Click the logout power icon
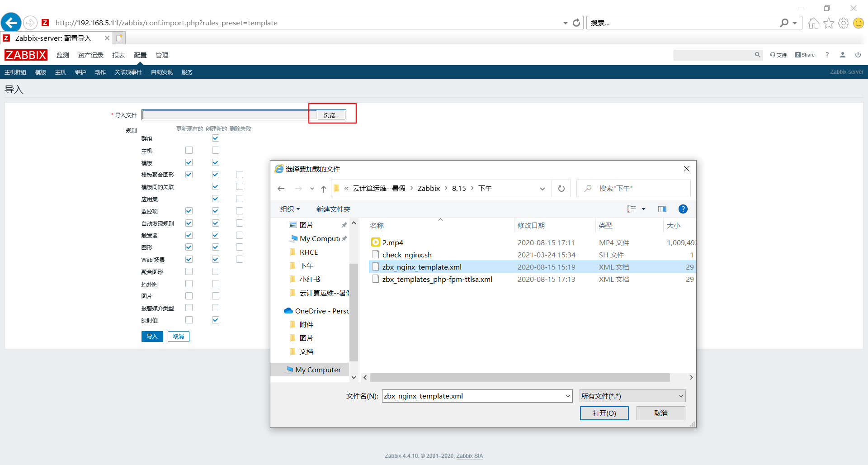Viewport: 868px width, 465px height. pyautogui.click(x=858, y=55)
